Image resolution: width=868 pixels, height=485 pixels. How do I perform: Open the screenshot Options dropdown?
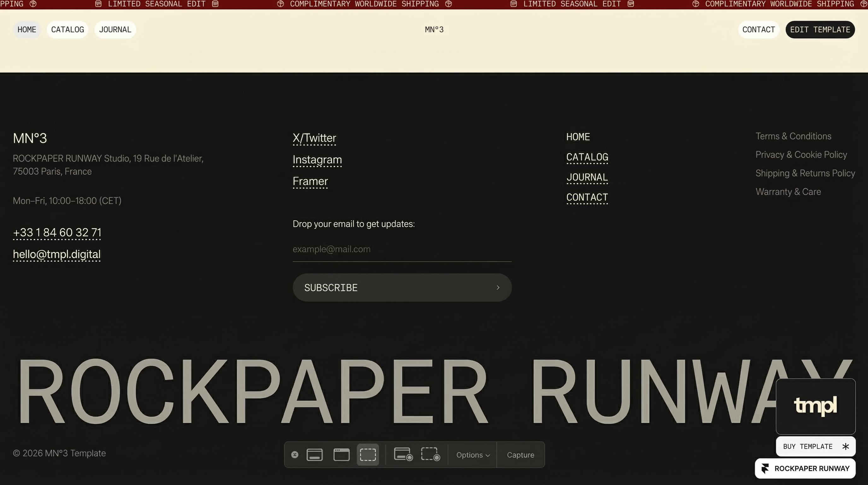click(473, 455)
